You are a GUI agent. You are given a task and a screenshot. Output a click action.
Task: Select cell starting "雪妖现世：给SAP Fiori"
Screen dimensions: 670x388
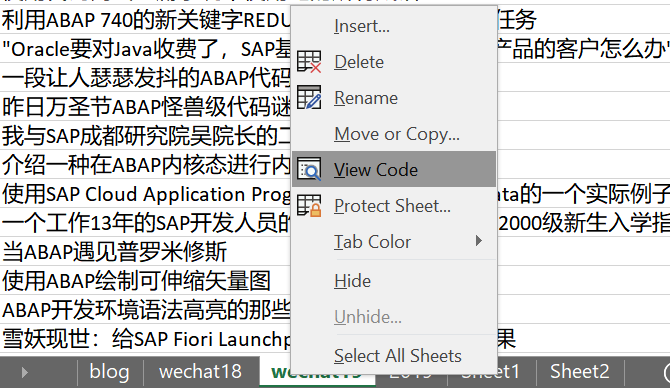click(x=145, y=338)
